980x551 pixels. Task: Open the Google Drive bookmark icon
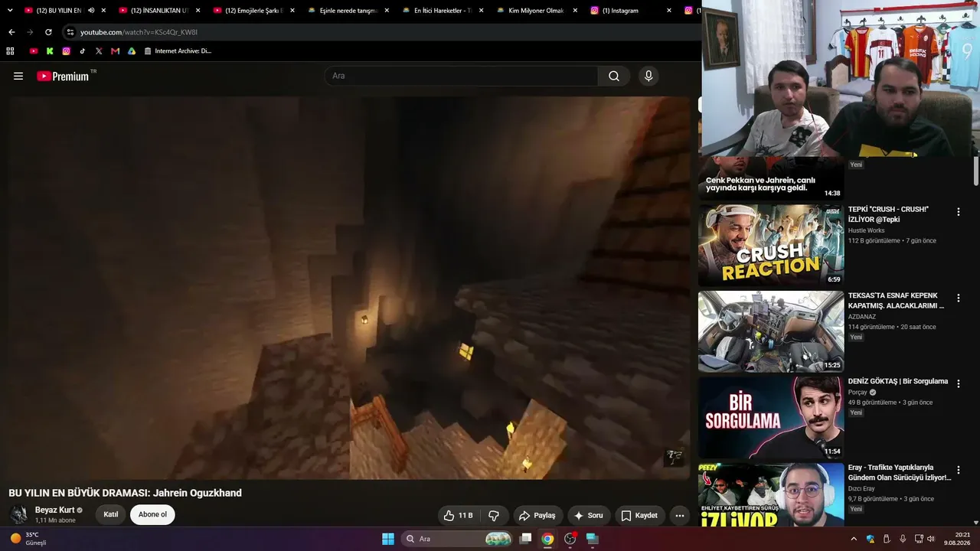(132, 51)
